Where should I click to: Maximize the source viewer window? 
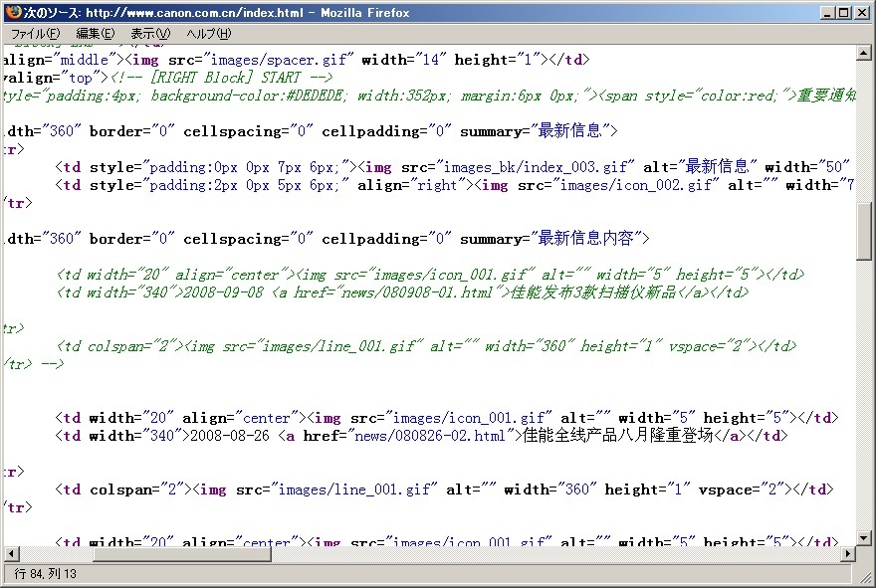(844, 12)
